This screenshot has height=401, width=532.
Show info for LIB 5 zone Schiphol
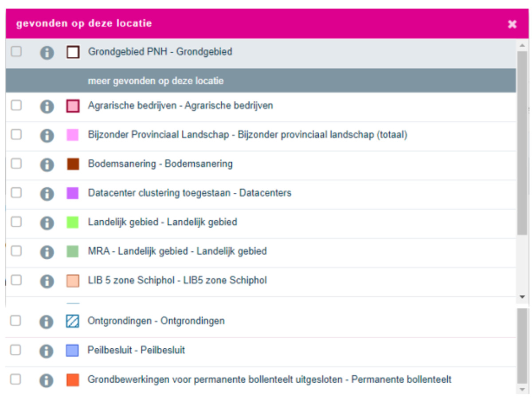(x=47, y=281)
